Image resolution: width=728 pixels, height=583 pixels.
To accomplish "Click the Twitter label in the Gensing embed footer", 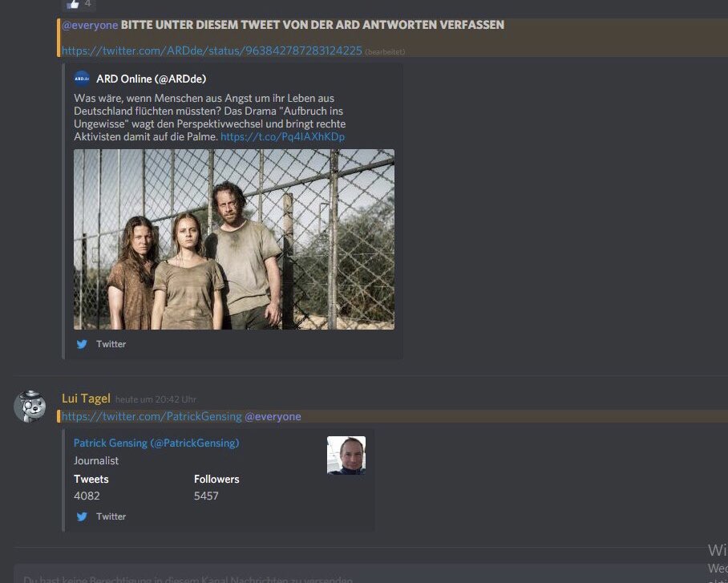I will (x=111, y=516).
